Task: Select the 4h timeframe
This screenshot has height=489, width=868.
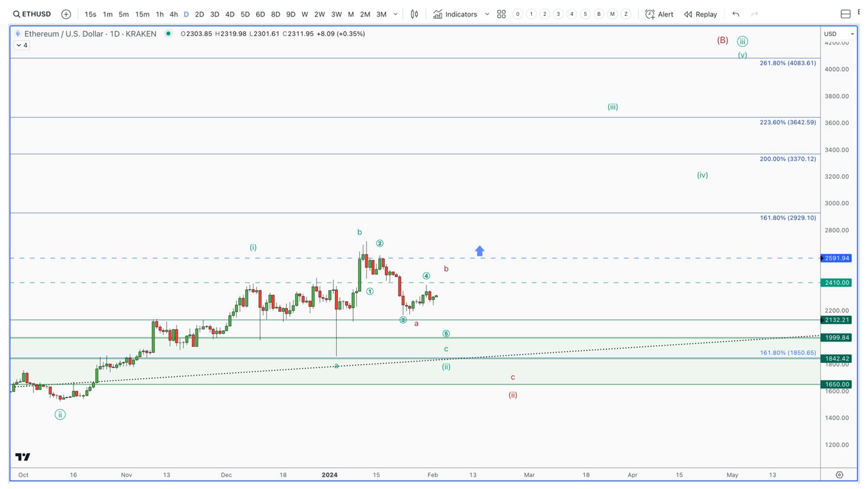Action: pyautogui.click(x=173, y=14)
